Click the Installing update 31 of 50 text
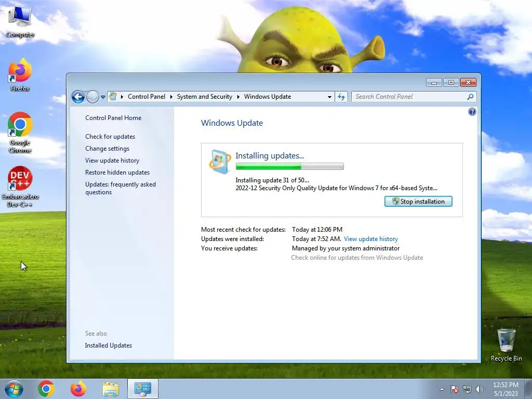The width and height of the screenshot is (532, 399). click(272, 180)
